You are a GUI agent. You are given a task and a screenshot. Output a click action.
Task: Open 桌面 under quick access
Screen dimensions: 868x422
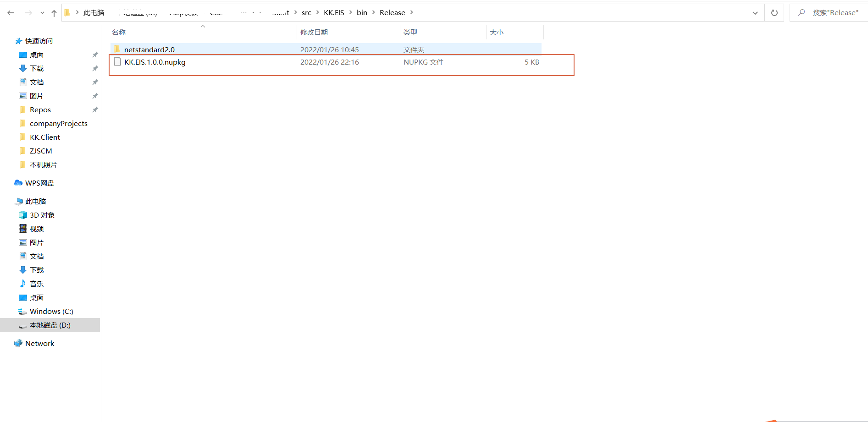click(37, 55)
